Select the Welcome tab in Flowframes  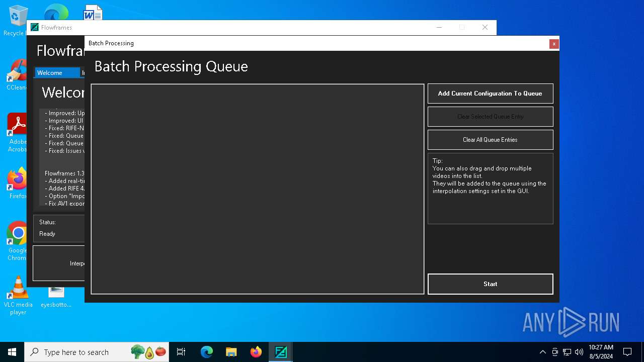coord(56,73)
